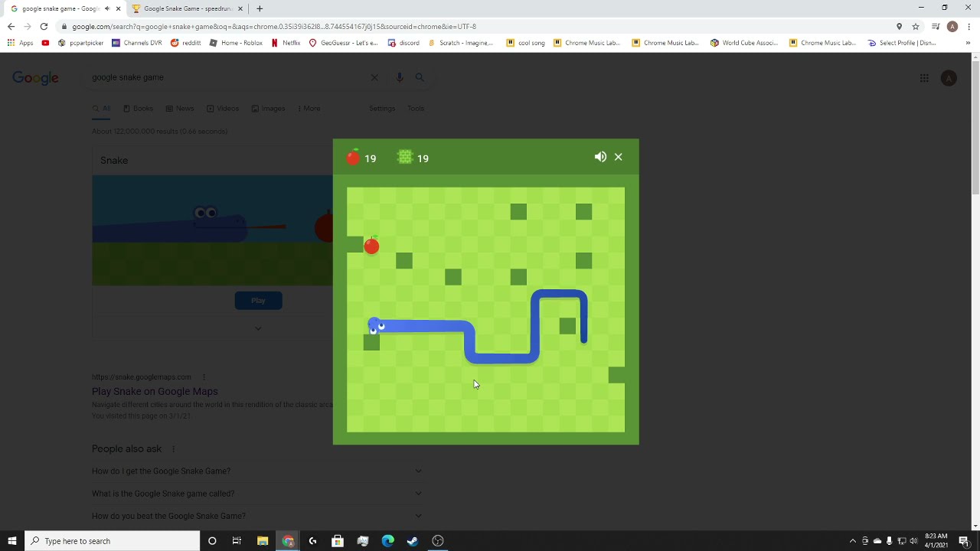Open the pcpartpicker bookmark
The height and width of the screenshot is (551, 980).
[x=81, y=43]
